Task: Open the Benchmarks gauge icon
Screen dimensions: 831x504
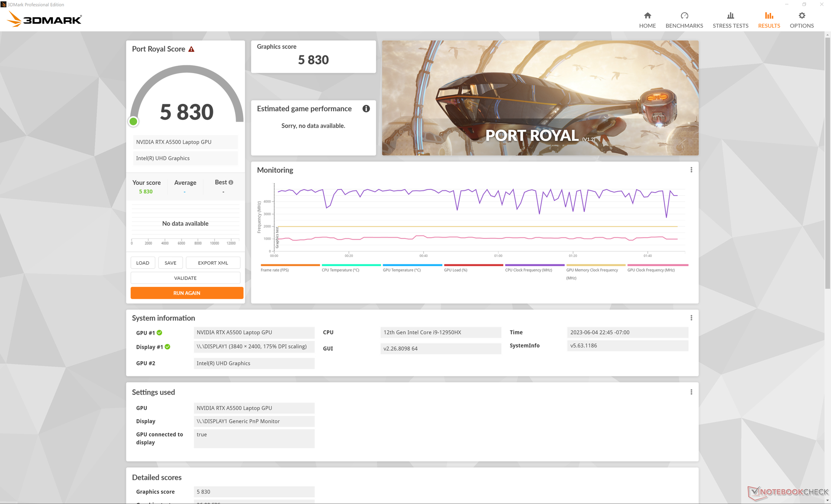Action: click(x=684, y=16)
